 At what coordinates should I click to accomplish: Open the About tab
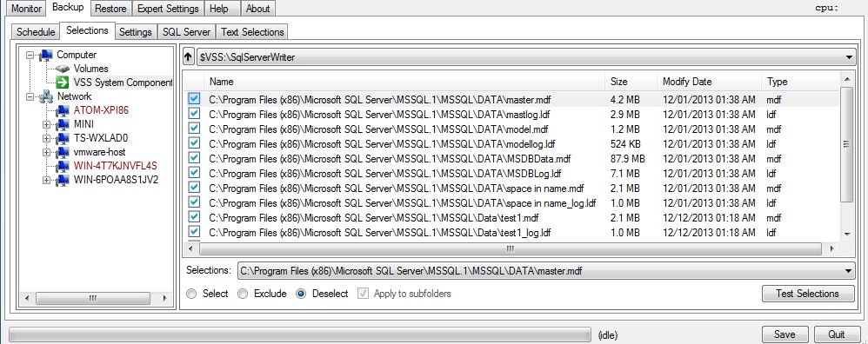pyautogui.click(x=258, y=9)
